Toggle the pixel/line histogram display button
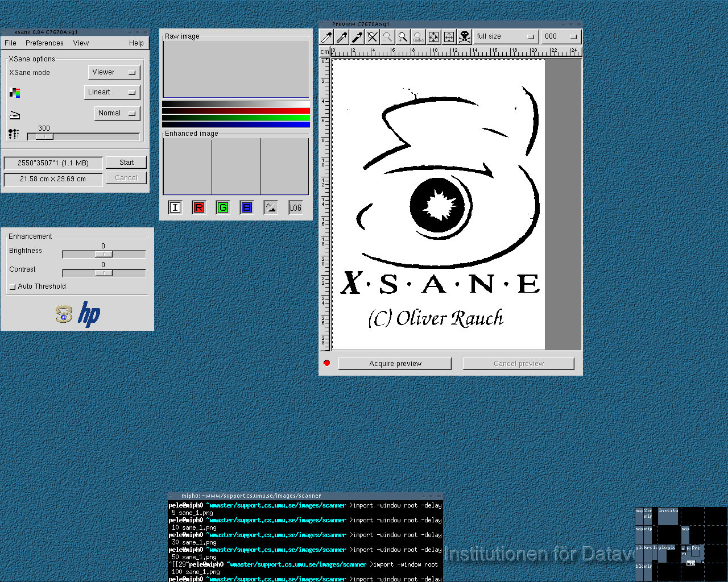This screenshot has width=728, height=582. (x=271, y=207)
